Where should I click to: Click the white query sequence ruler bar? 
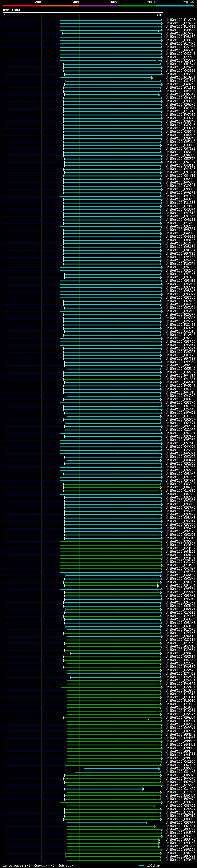coord(83,12)
